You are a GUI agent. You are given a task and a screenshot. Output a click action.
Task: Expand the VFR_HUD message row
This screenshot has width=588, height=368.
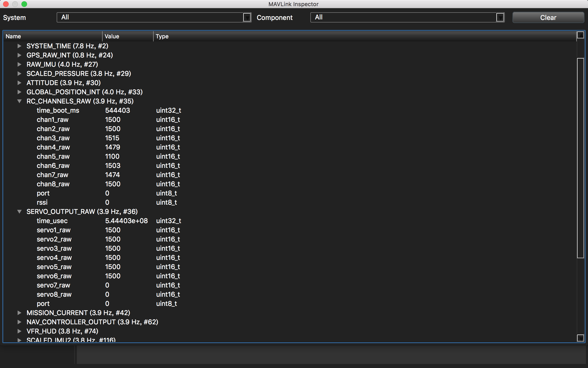pyautogui.click(x=19, y=331)
